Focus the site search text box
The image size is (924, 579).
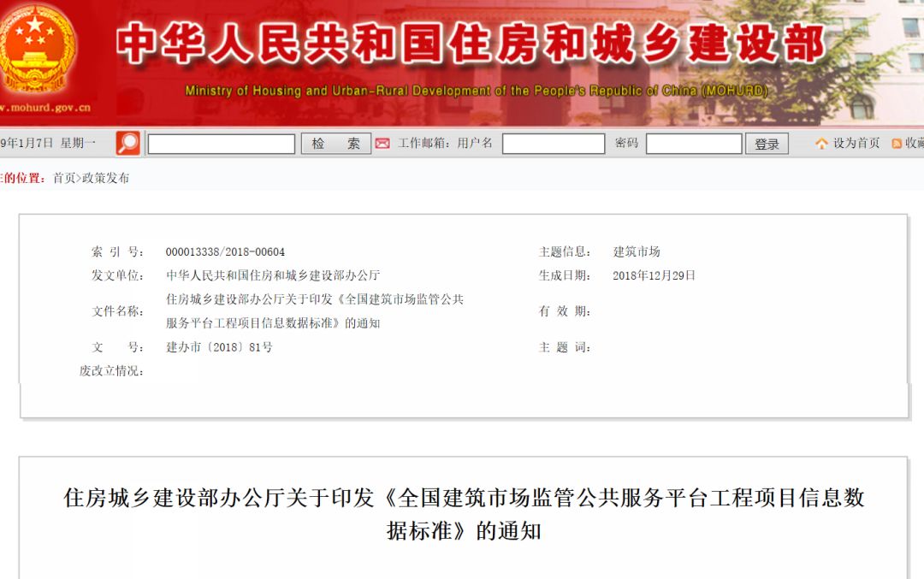click(222, 144)
